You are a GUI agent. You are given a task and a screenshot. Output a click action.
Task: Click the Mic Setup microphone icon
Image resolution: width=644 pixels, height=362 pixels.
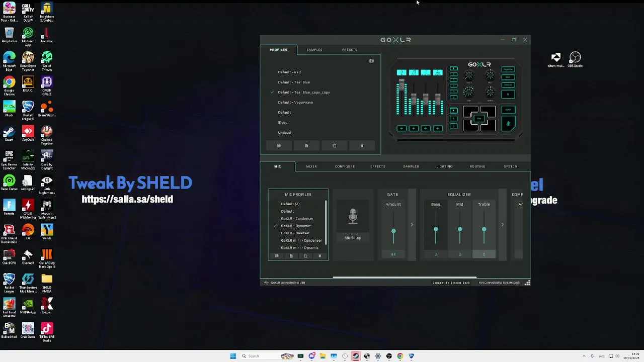(353, 217)
